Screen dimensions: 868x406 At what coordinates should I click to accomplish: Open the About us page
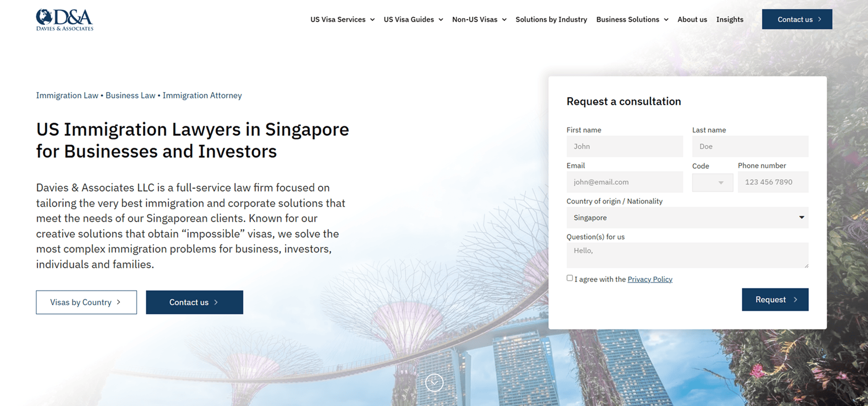click(692, 20)
